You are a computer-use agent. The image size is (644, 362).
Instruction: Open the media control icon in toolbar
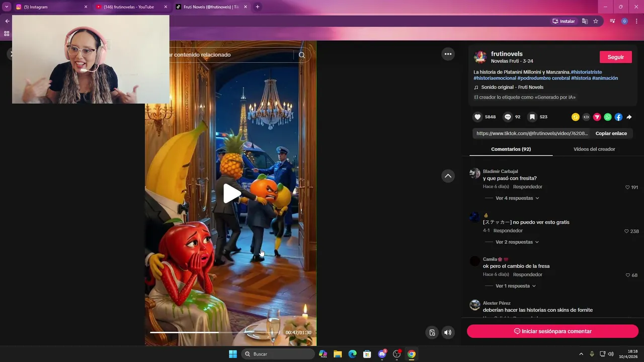612,21
